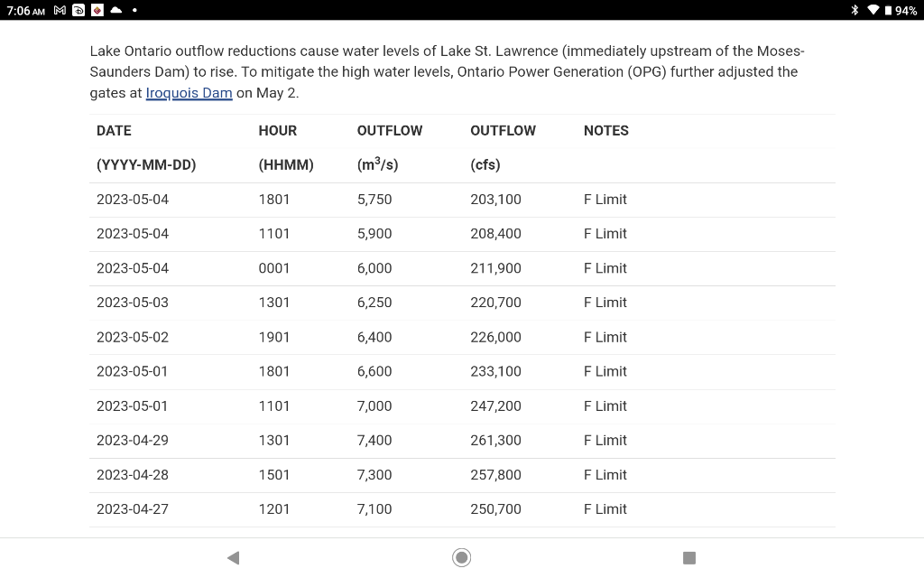Viewport: 924px width, 578px height.
Task: Tap the Disney+ notification icon
Action: click(x=79, y=10)
